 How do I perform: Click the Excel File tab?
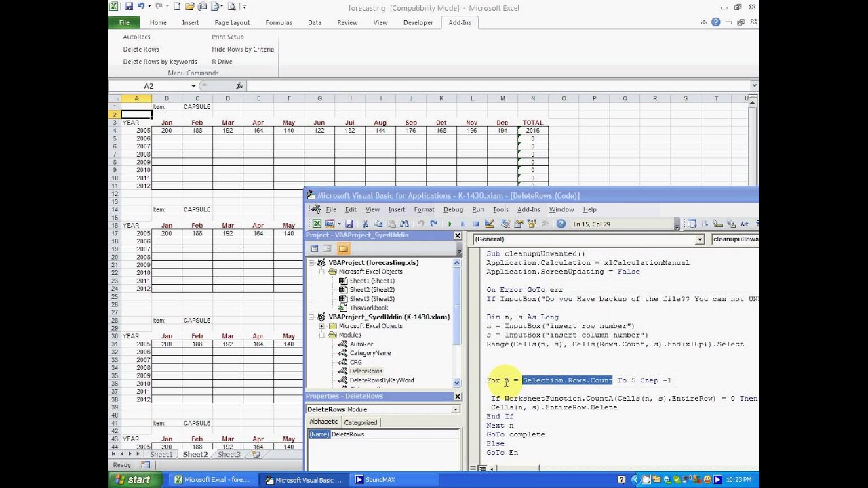point(124,22)
